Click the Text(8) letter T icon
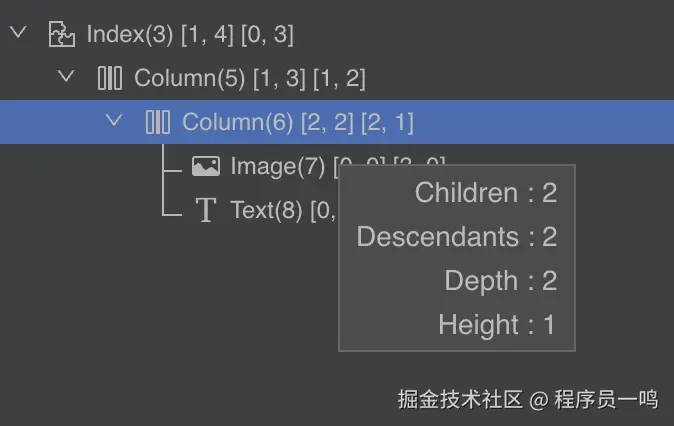 pyautogui.click(x=206, y=210)
